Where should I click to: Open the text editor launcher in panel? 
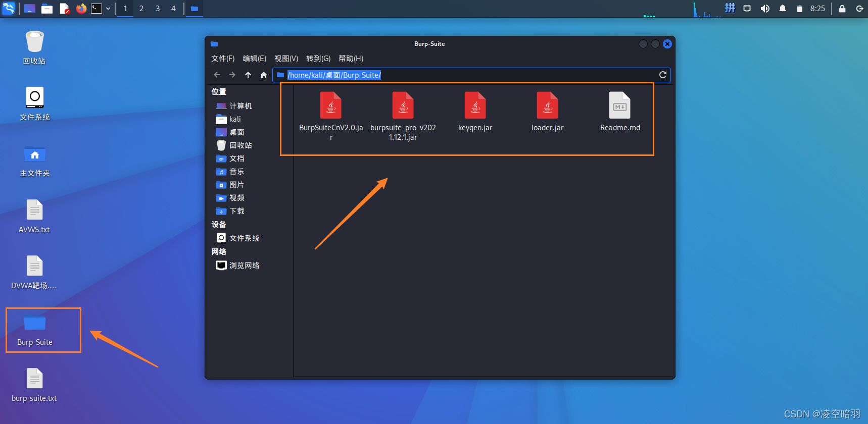tap(64, 9)
